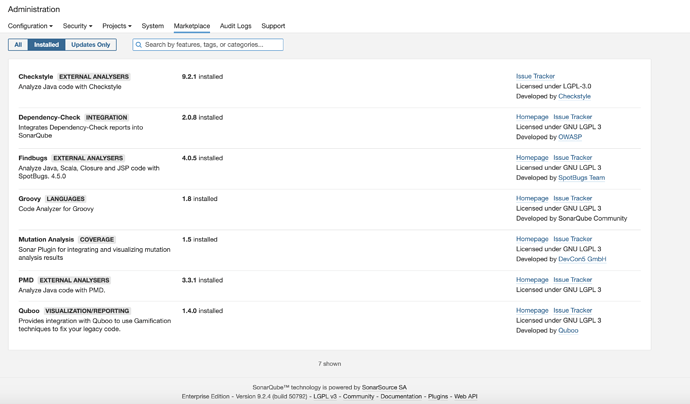Visit the OWASP developer link
Image resolution: width=690 pixels, height=404 pixels.
(570, 137)
